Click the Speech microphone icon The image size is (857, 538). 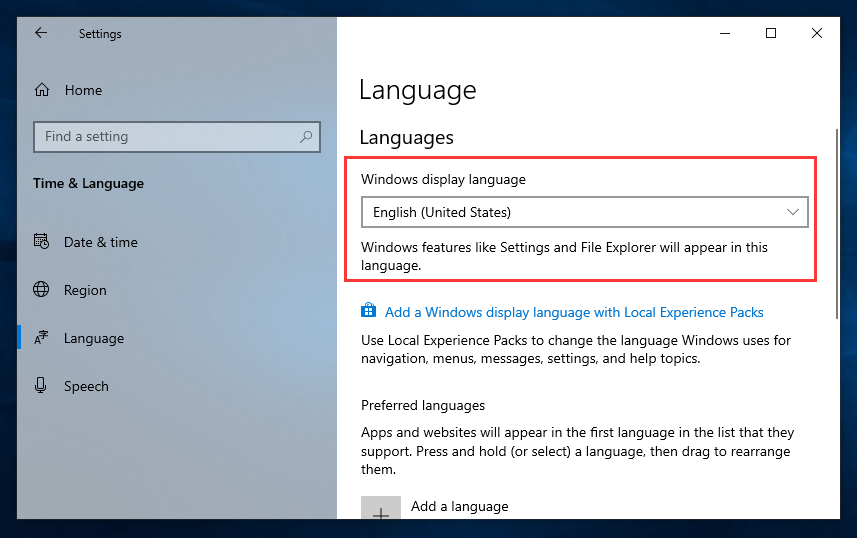tap(40, 385)
